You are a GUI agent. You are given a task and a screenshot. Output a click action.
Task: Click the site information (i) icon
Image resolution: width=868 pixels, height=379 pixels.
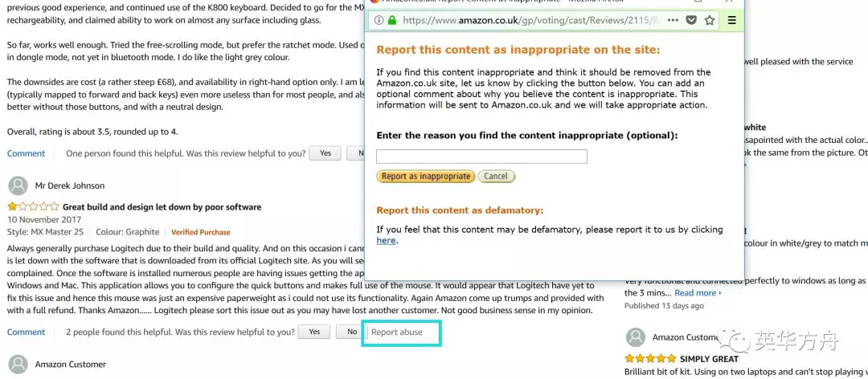point(379,20)
